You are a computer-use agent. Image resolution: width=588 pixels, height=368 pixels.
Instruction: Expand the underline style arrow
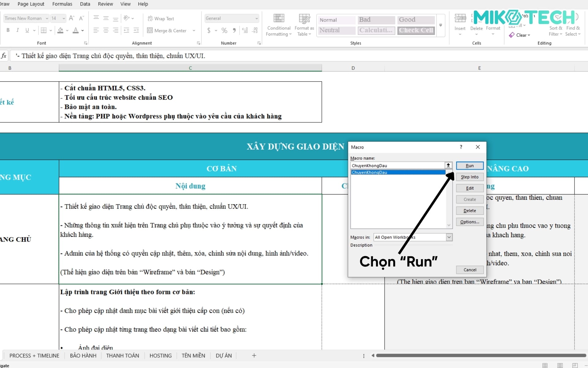[x=34, y=30]
